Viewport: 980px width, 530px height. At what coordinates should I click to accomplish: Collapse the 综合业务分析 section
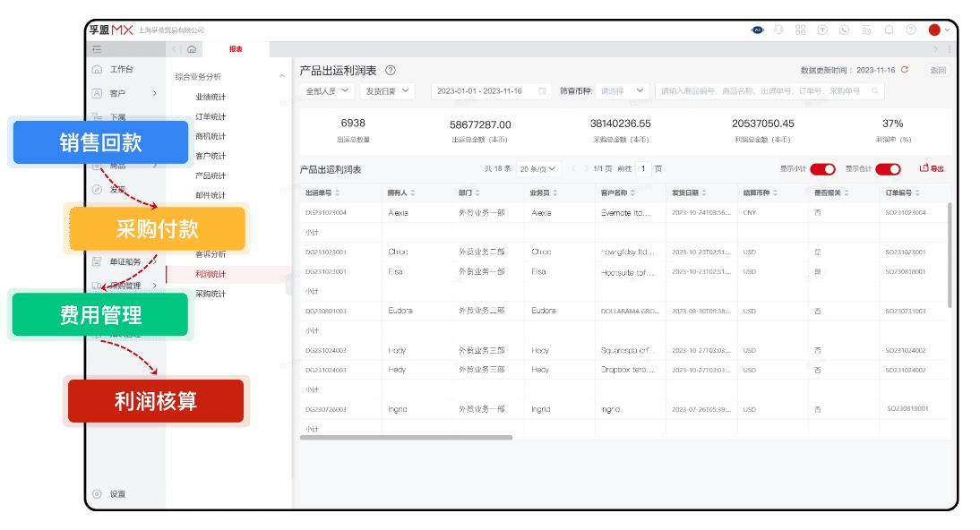click(x=282, y=77)
